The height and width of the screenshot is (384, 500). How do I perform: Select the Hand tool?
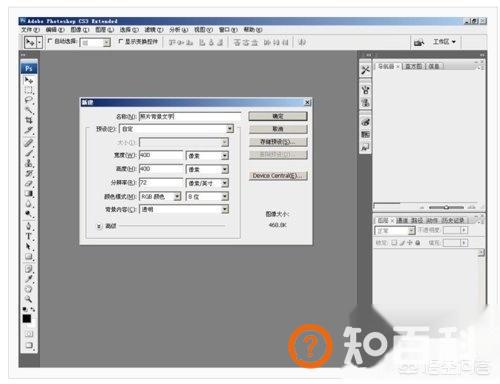pyautogui.click(x=29, y=289)
